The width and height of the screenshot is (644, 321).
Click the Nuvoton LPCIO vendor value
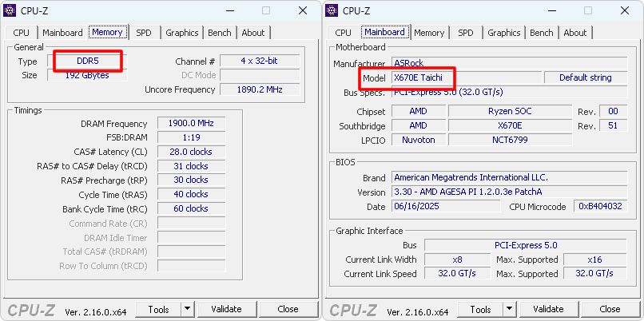(418, 140)
